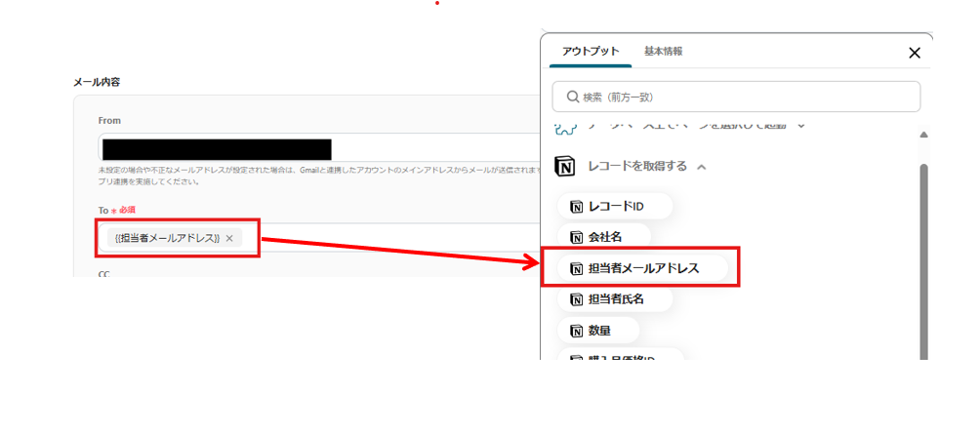Click Notion icon on 会社名 chip

tap(576, 237)
